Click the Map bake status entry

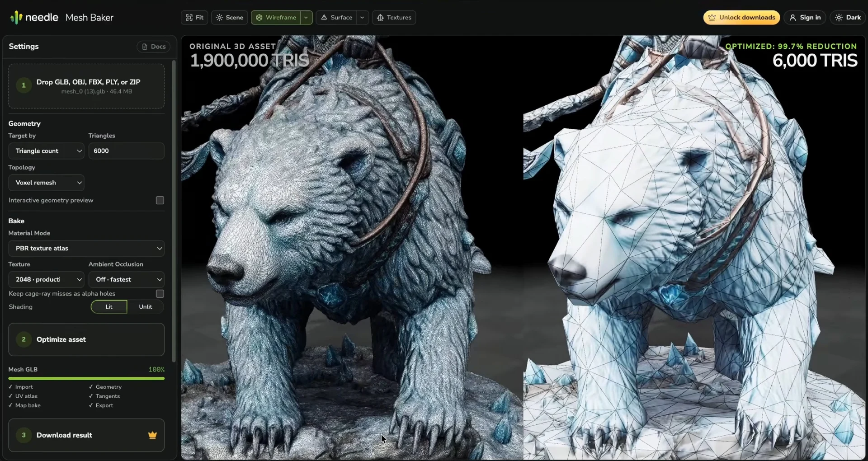(x=24, y=405)
